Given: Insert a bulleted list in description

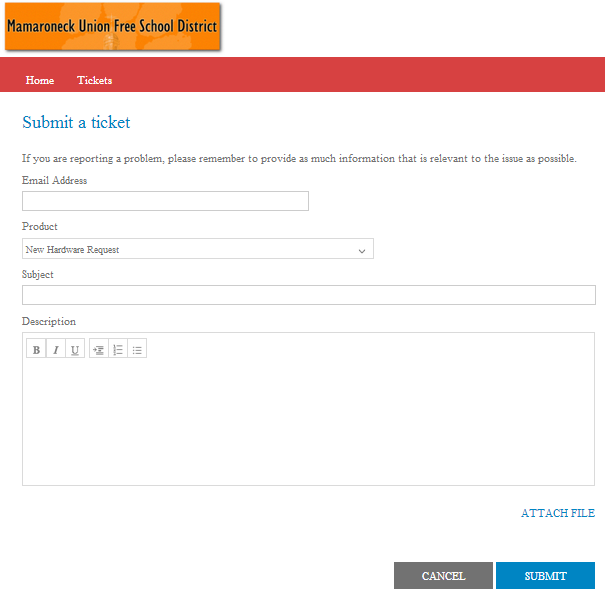Looking at the screenshot, I should [137, 349].
